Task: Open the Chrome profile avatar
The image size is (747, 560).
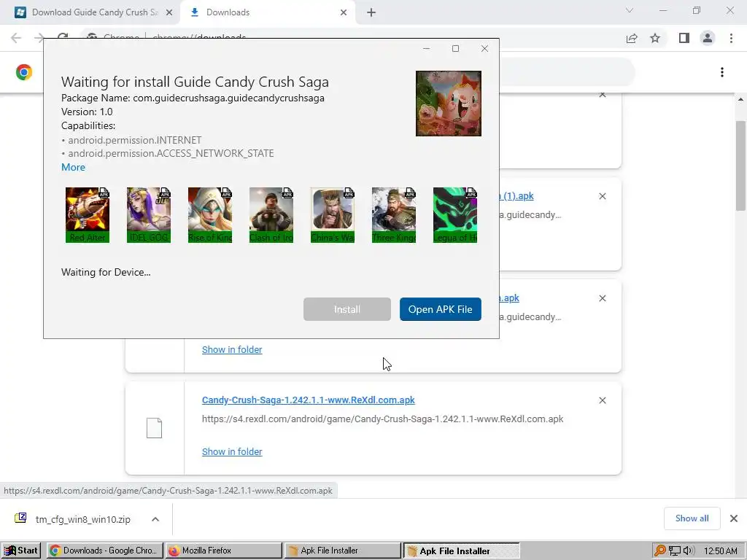Action: click(708, 38)
